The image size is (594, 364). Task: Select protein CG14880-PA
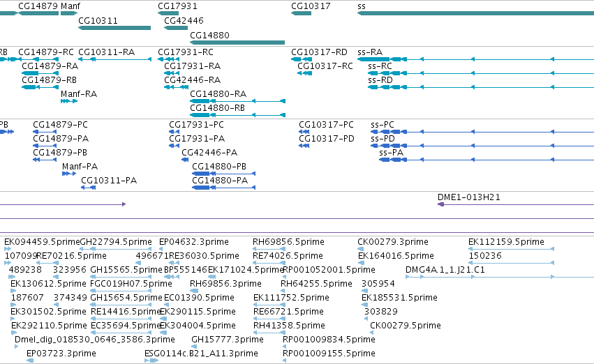(220, 181)
